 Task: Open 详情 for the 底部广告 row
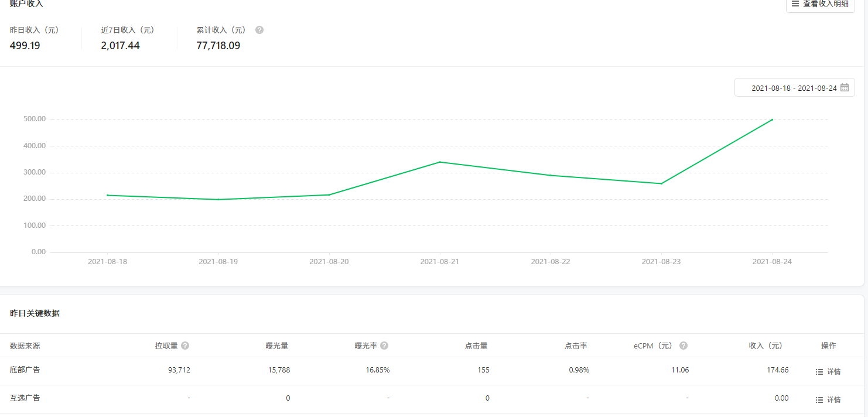[x=828, y=372]
